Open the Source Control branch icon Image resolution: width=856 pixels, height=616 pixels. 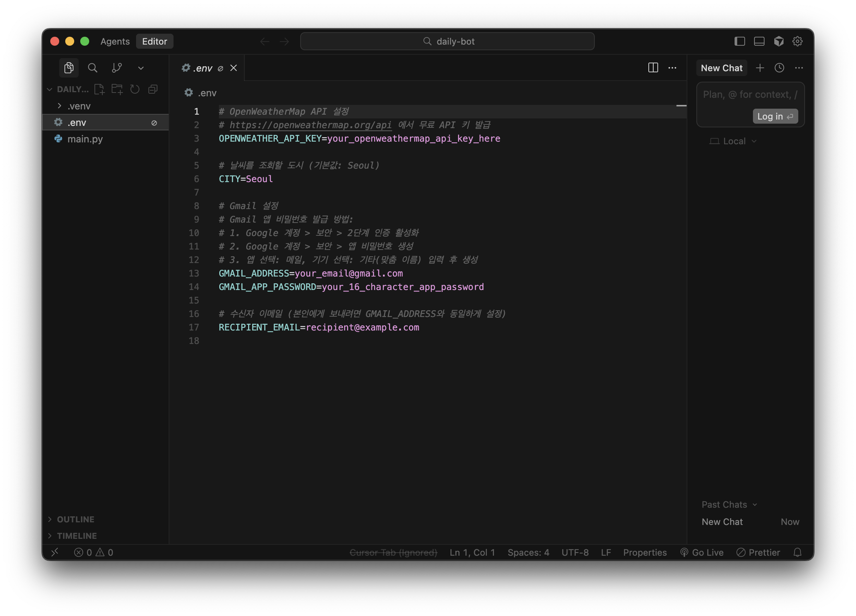117,68
